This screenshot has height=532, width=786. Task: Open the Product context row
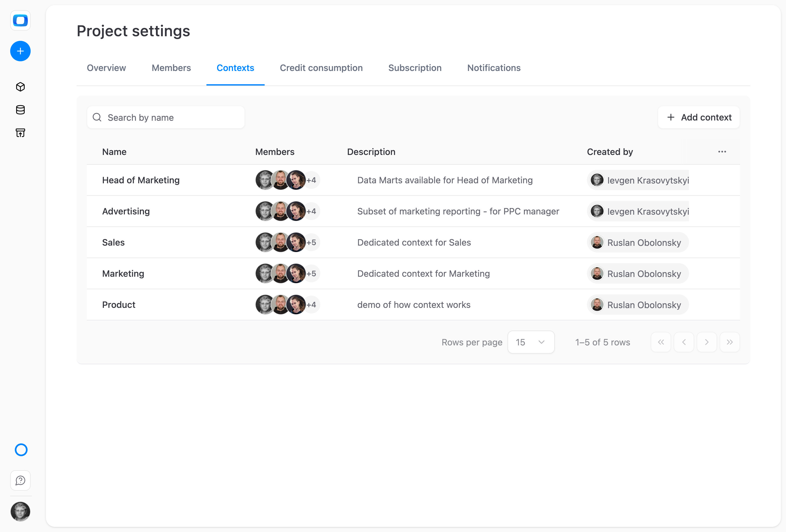click(413, 305)
